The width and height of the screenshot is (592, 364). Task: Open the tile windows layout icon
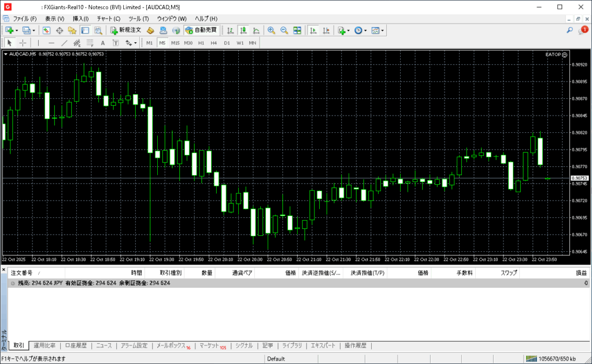tap(297, 30)
